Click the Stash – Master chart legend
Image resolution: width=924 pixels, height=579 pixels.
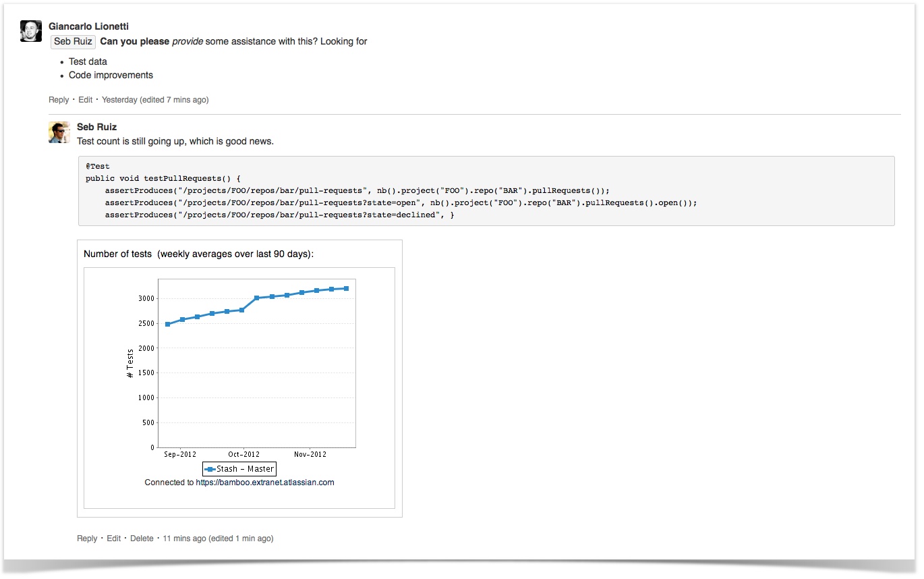point(239,469)
